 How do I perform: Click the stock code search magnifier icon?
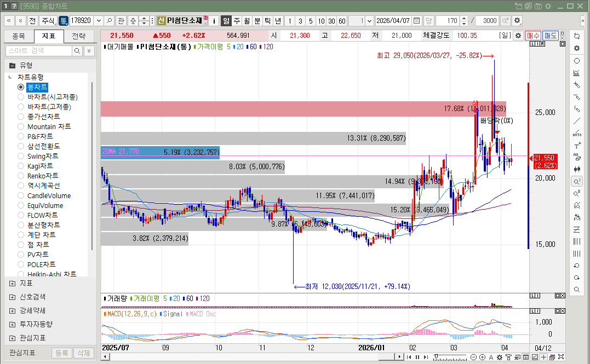click(x=109, y=21)
